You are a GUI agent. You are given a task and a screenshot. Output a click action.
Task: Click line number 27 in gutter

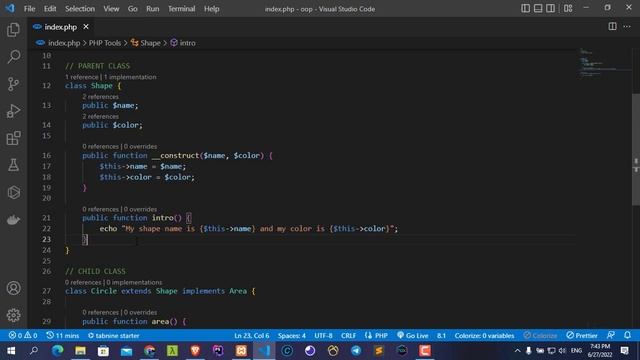47,291
